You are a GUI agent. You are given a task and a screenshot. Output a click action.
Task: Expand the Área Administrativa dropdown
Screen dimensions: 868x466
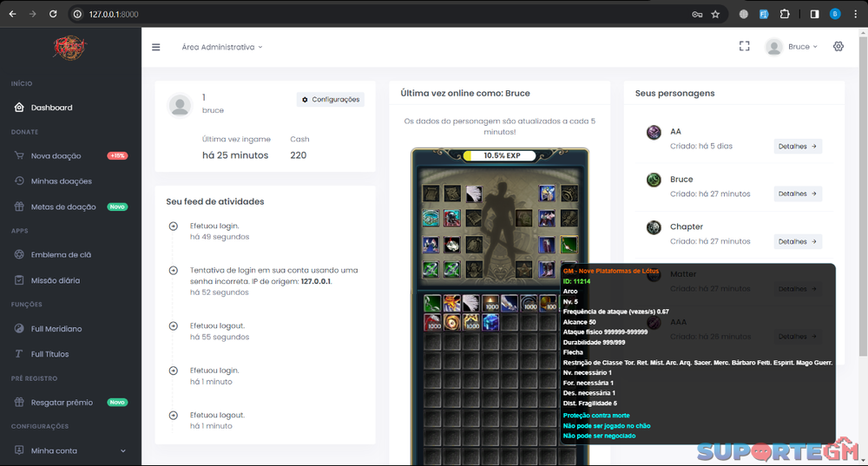coord(221,47)
